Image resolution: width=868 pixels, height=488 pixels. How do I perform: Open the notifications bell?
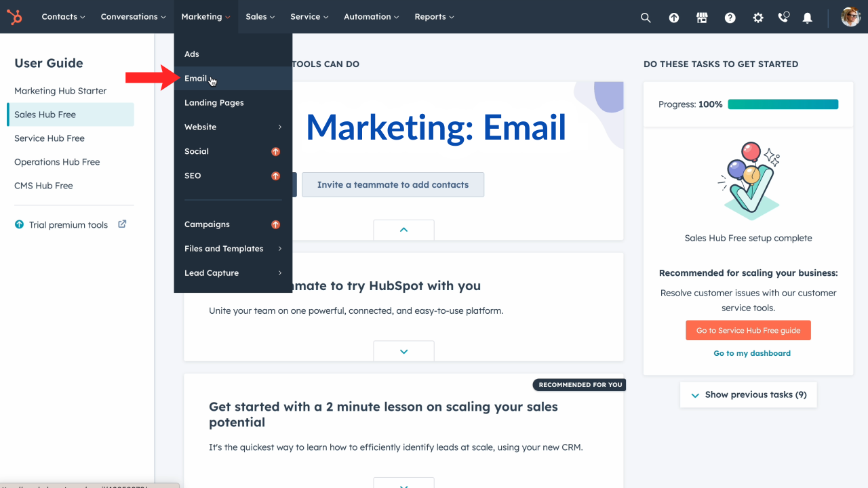[808, 18]
